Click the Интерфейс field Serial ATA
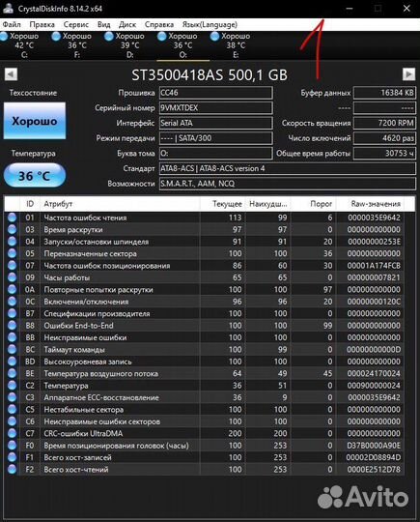 [x=216, y=123]
